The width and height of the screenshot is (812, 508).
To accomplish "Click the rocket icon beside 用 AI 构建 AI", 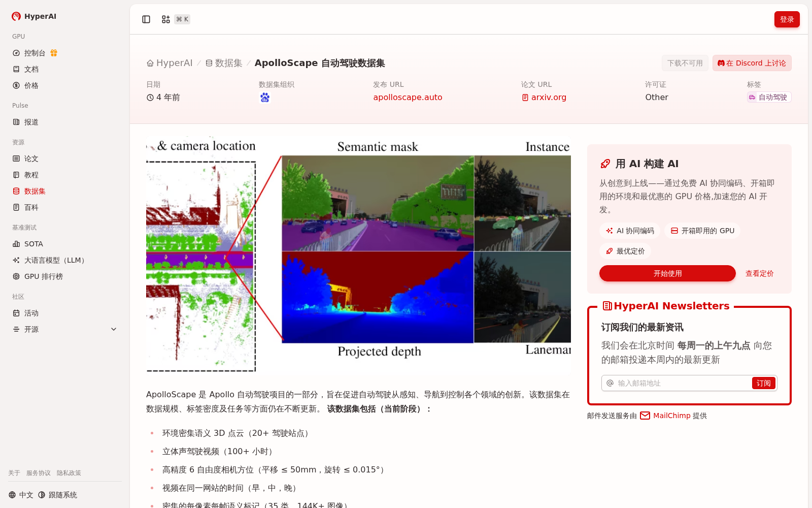I will [x=605, y=164].
